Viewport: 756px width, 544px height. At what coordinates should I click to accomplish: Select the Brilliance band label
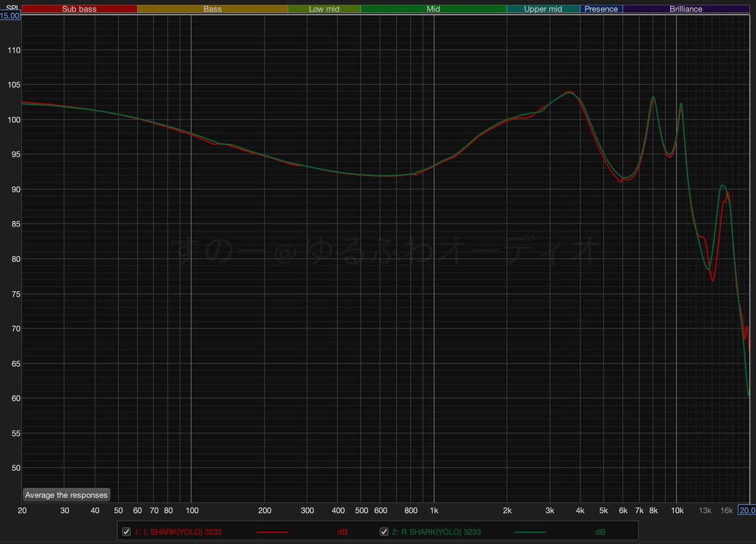click(x=686, y=9)
